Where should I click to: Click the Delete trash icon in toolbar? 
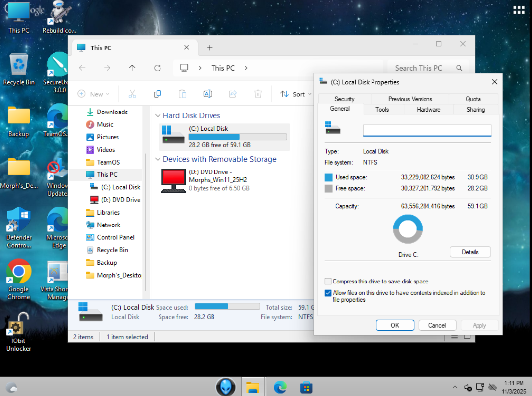(x=258, y=94)
